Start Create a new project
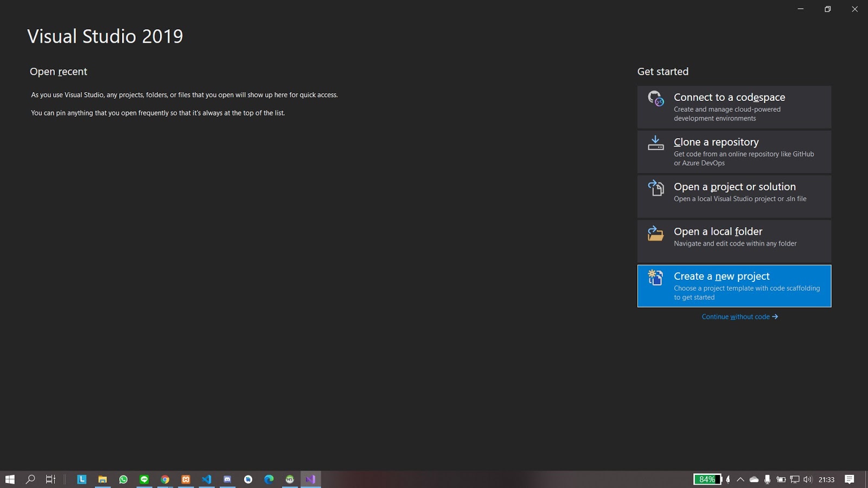The image size is (868, 488). coord(734,286)
